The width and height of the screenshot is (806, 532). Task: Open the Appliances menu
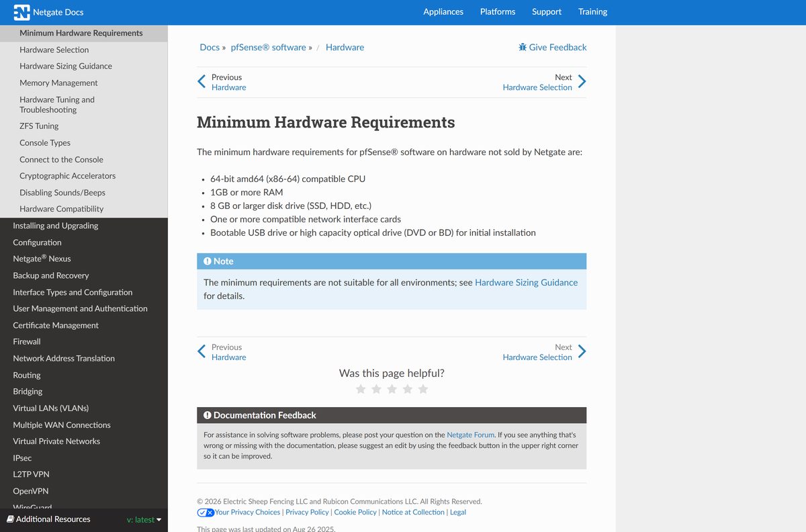[x=443, y=12]
